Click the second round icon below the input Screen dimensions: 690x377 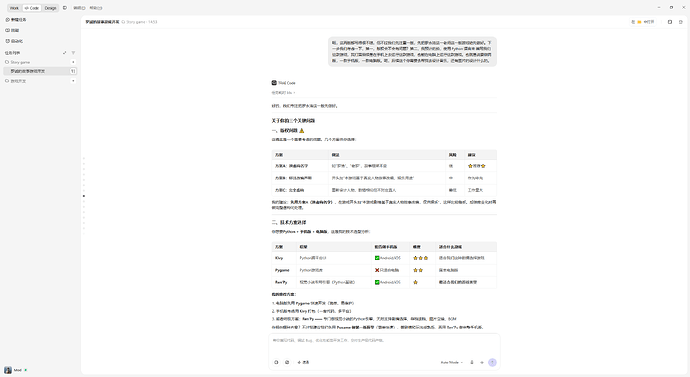287,362
